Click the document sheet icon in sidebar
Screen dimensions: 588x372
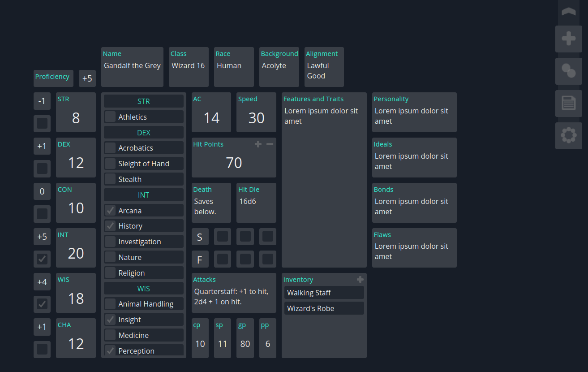(568, 104)
